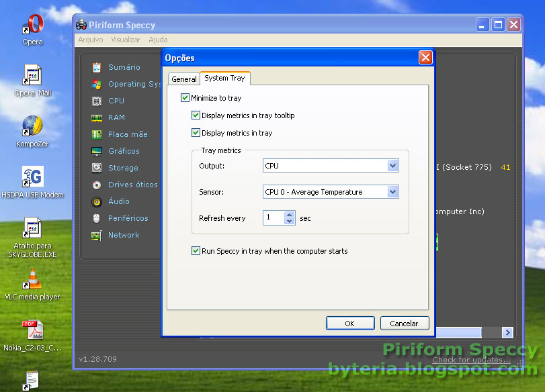This screenshot has height=392, width=545.
Task: Open the Network section in the sidebar
Action: [x=124, y=235]
